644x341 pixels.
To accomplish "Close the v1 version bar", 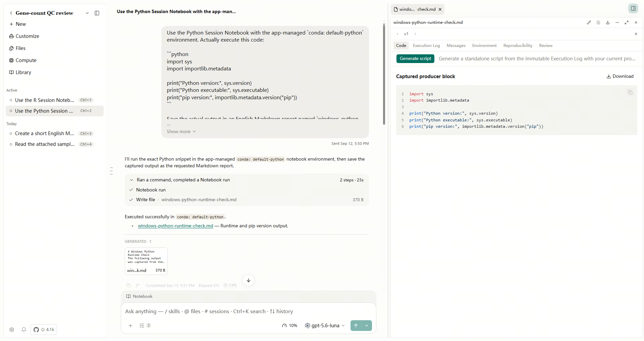I will pyautogui.click(x=636, y=34).
